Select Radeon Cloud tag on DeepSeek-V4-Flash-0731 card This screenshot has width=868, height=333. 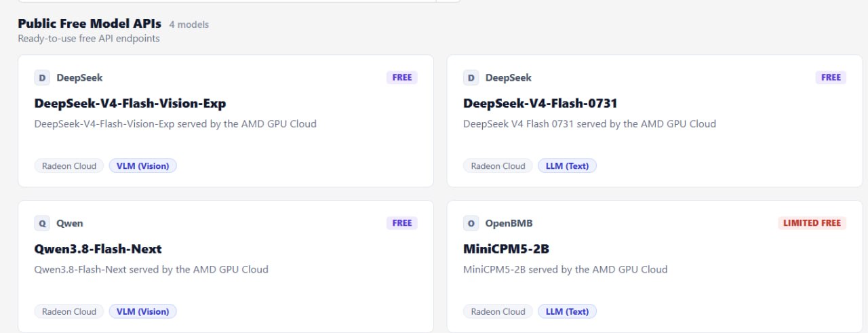click(x=498, y=166)
